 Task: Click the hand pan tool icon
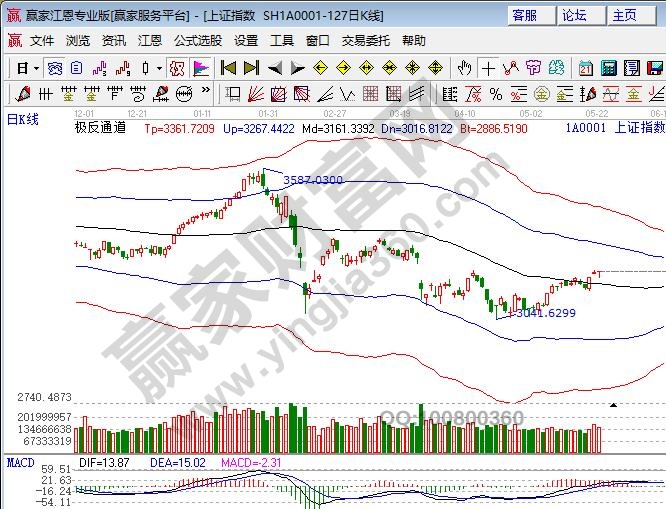(463, 68)
